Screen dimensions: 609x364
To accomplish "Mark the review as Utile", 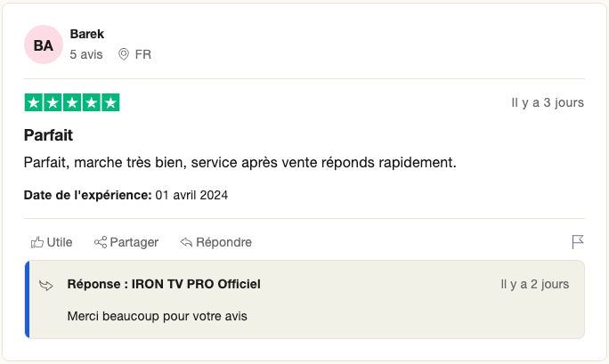I will pyautogui.click(x=60, y=242).
